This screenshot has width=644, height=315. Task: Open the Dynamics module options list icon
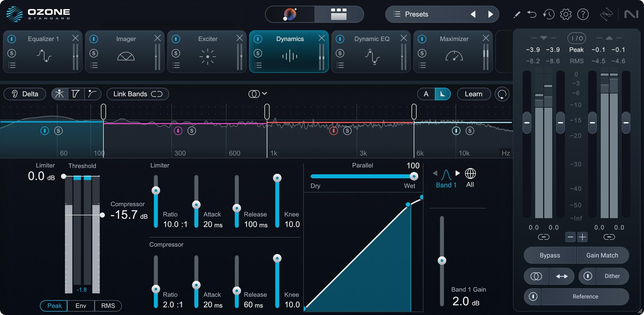click(x=258, y=65)
